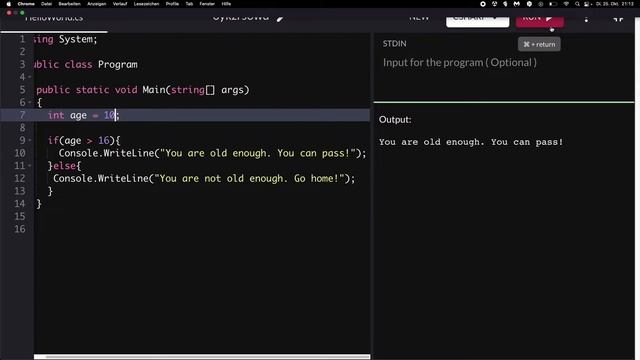Image resolution: width=640 pixels, height=360 pixels.
Task: Click the Spotlight search icon in the menu bar
Action: [x=577, y=4]
